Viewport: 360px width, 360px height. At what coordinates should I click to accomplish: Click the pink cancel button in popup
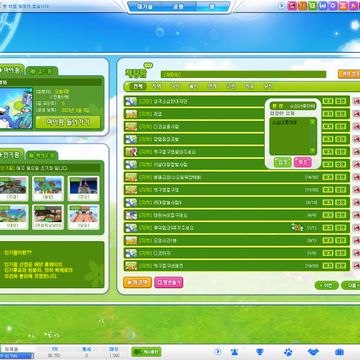[303, 162]
